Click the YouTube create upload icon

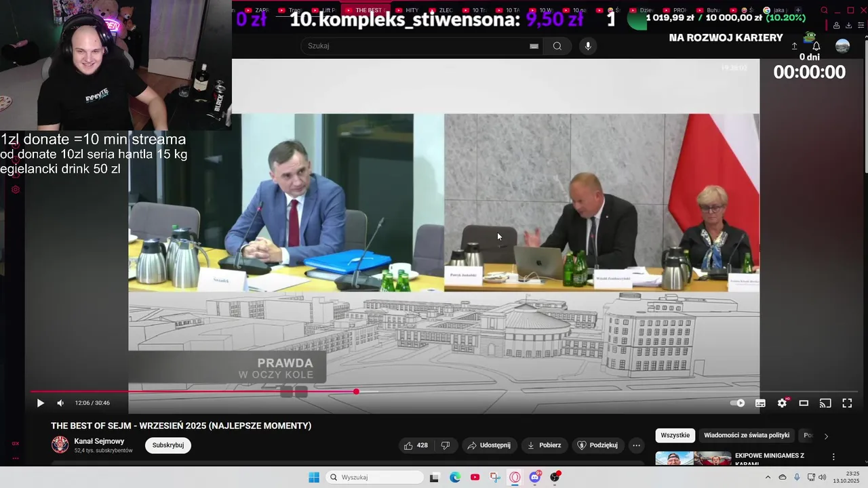794,46
